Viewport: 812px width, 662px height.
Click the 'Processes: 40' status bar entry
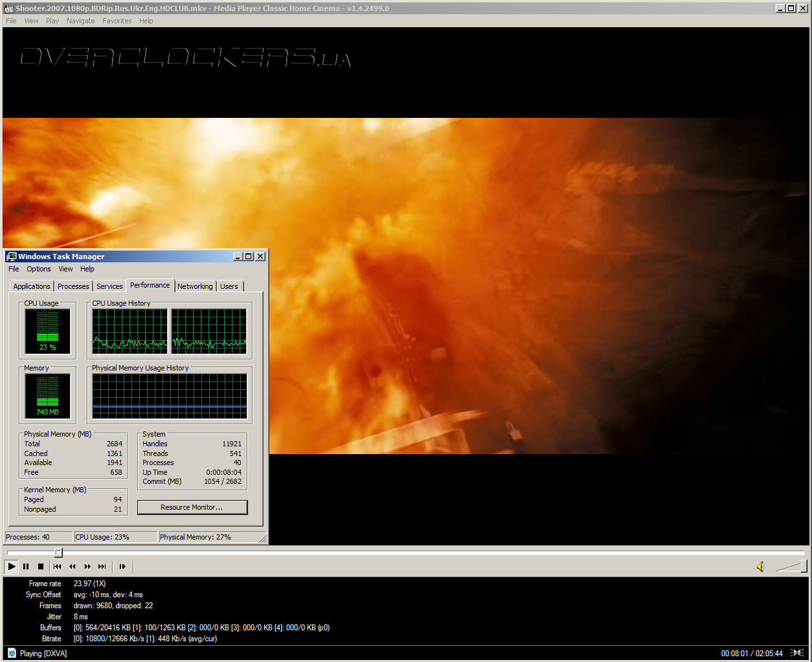click(39, 537)
